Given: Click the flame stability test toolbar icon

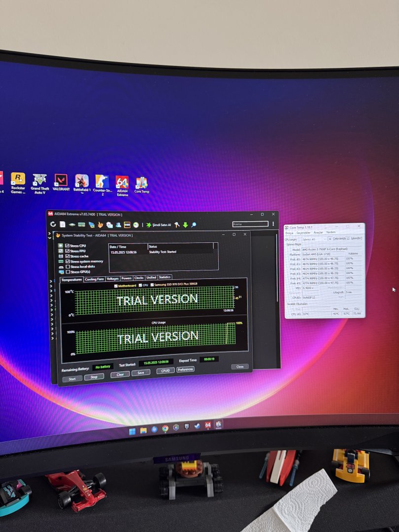Looking at the screenshot, I should (100, 225).
